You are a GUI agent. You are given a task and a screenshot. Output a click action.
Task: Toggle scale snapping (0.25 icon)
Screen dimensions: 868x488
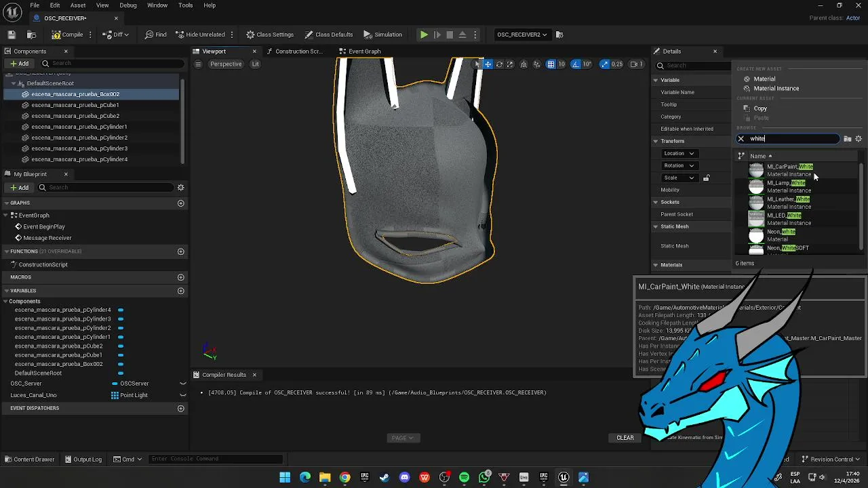click(x=604, y=64)
